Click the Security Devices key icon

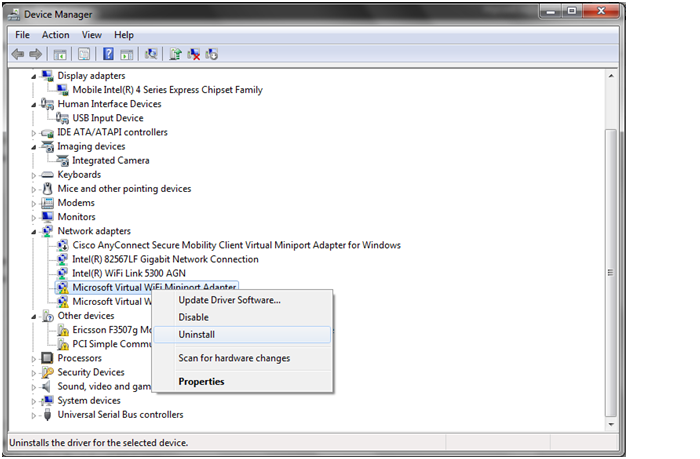pos(47,372)
